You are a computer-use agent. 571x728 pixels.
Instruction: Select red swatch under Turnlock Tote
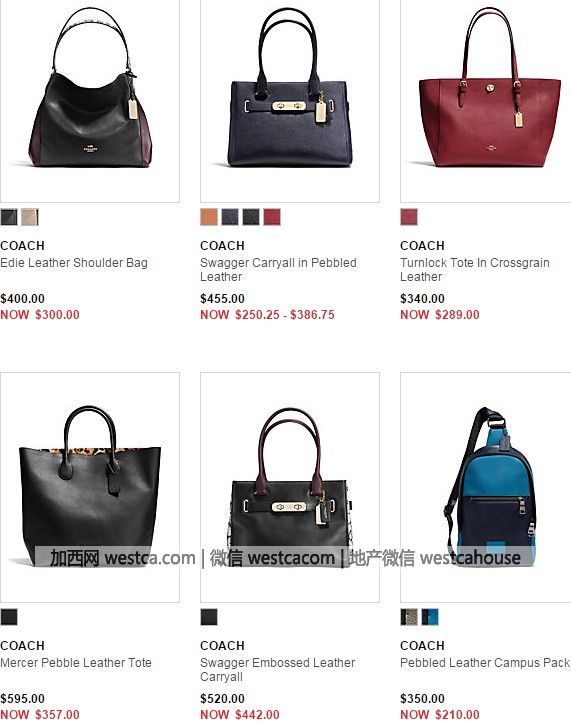[409, 217]
